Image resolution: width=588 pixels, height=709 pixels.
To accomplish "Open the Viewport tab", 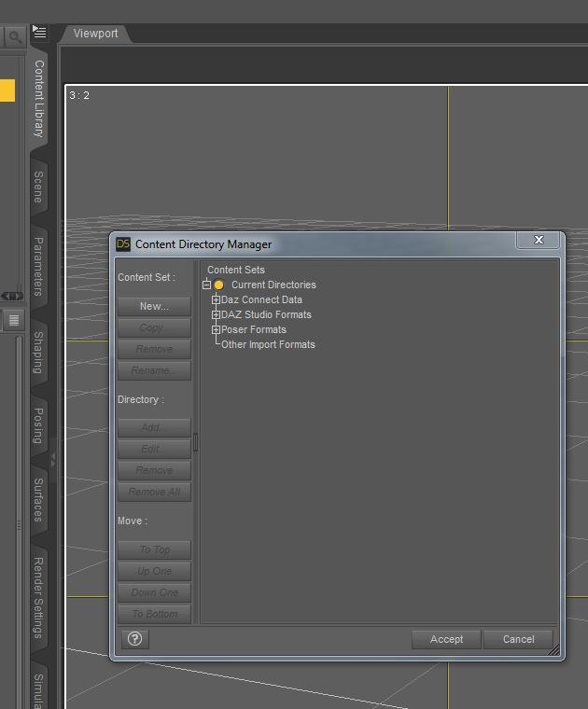I will tap(95, 34).
